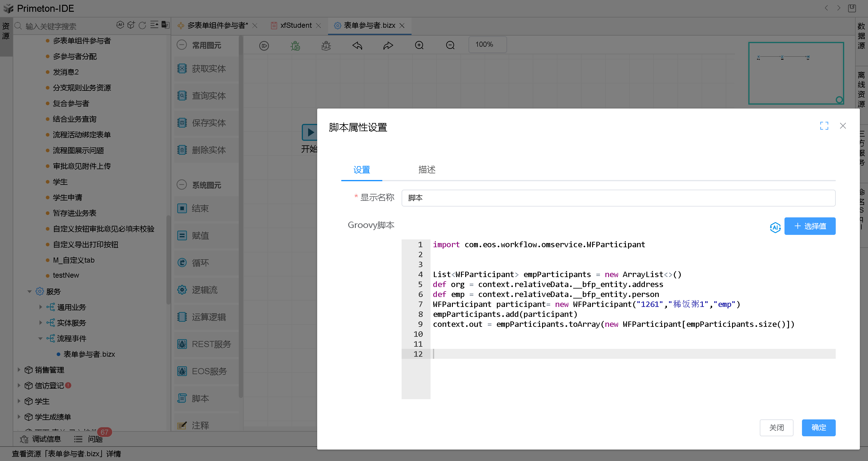Image resolution: width=868 pixels, height=461 pixels.
Task: Click the run icon in canvas toolbar
Action: pyautogui.click(x=264, y=46)
